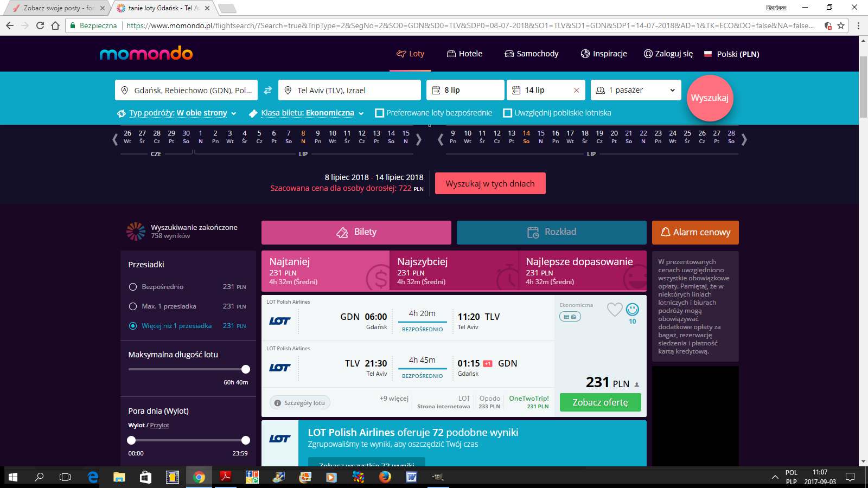868x488 pixels.
Task: Tick the Uwzględnij pobliskie lotniska checkbox
Action: click(507, 113)
